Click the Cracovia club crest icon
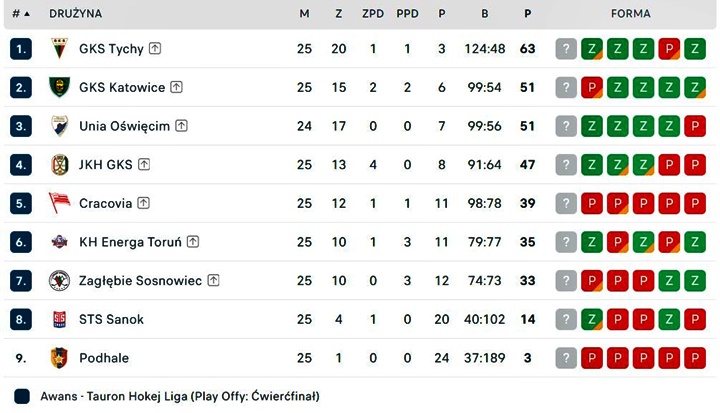This screenshot has width=720, height=413. [59, 203]
